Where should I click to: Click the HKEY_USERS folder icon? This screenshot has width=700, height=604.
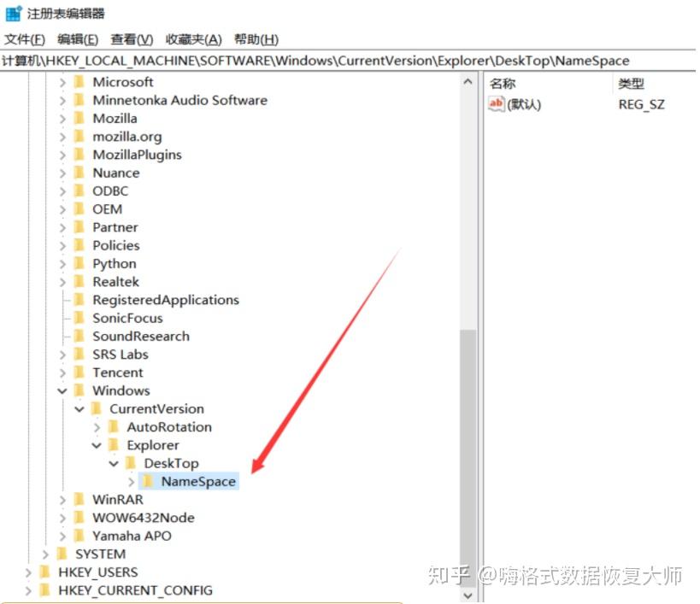[x=45, y=572]
